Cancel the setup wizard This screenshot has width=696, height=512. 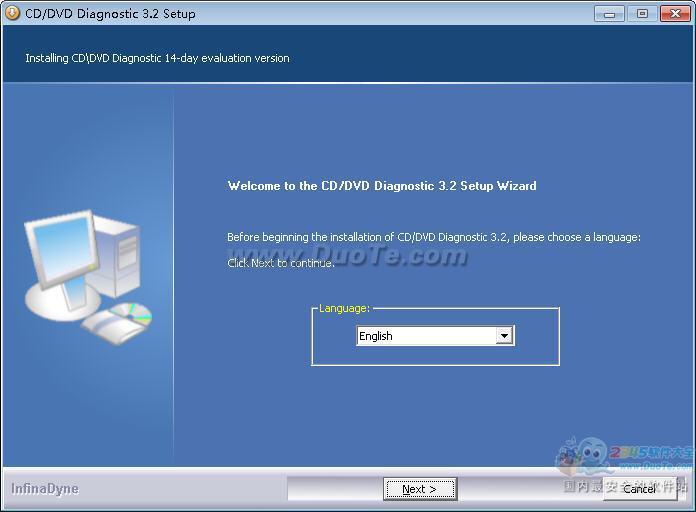coord(639,489)
